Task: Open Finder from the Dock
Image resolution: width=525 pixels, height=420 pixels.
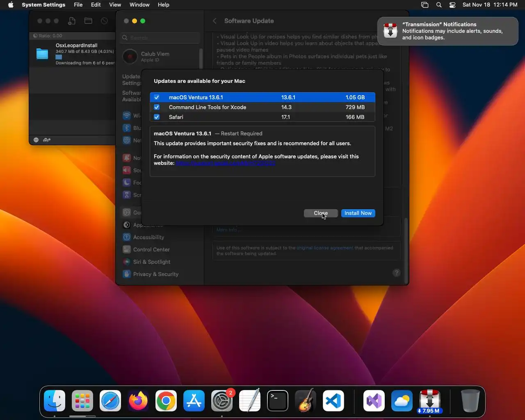Action: click(x=55, y=401)
